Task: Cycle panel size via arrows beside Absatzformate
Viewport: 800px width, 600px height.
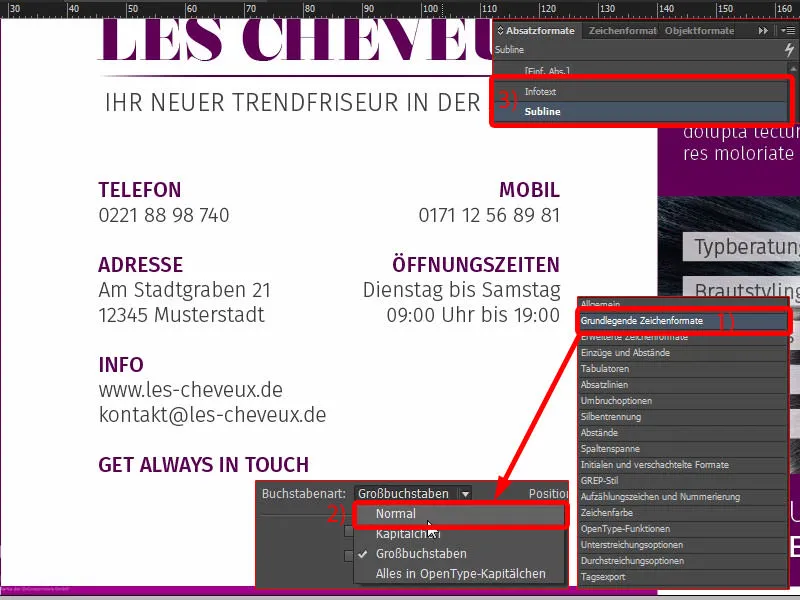Action: coord(500,31)
